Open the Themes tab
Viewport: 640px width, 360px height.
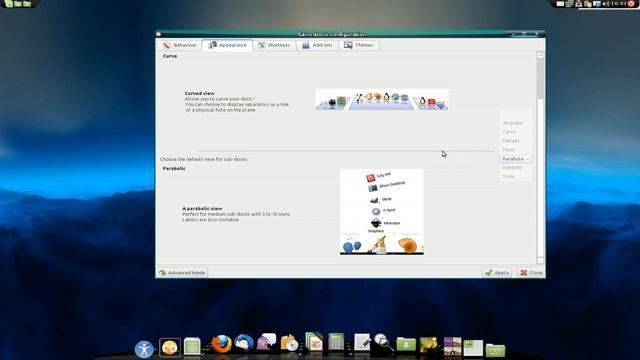(x=359, y=45)
